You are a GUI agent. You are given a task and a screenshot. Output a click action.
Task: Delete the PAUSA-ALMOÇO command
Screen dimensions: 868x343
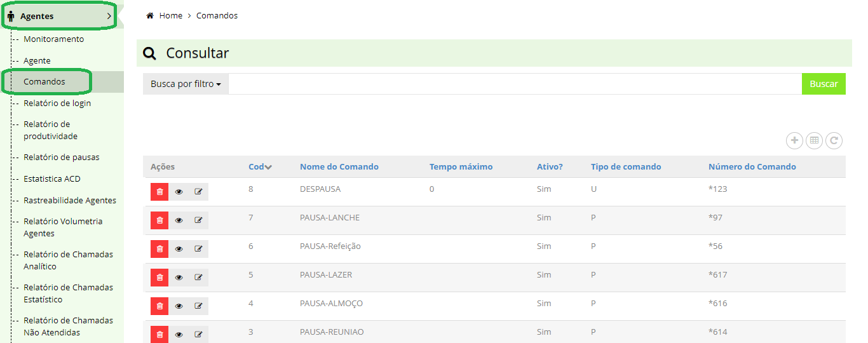click(159, 306)
